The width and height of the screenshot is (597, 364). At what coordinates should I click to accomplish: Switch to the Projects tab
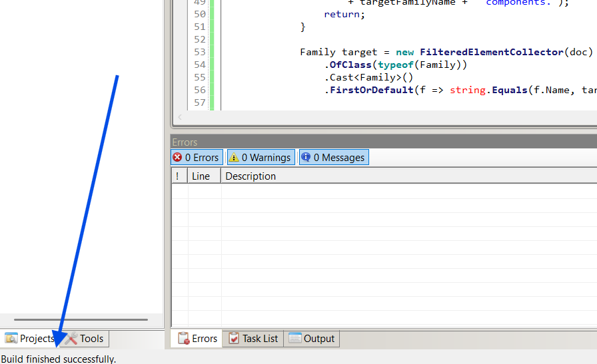(x=30, y=339)
